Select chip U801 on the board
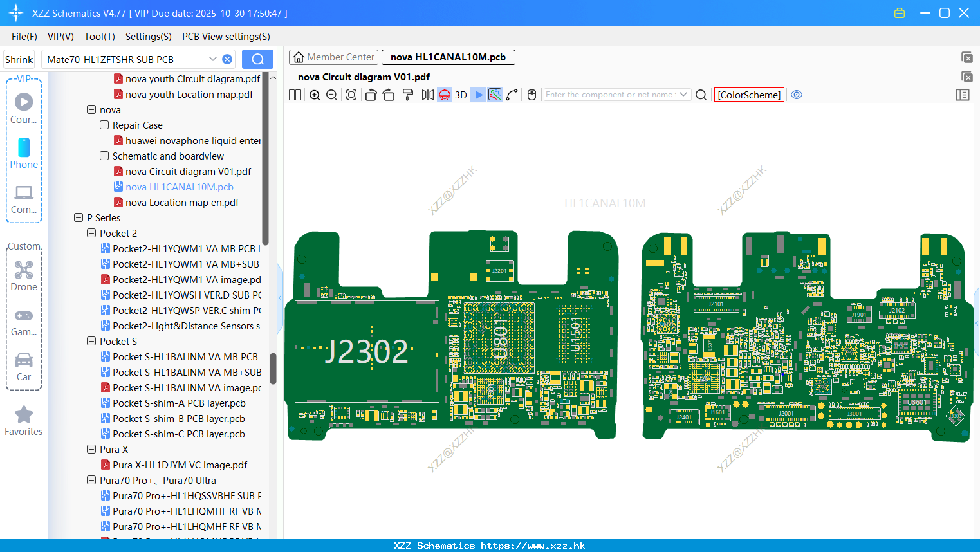This screenshot has height=552, width=980. click(499, 338)
